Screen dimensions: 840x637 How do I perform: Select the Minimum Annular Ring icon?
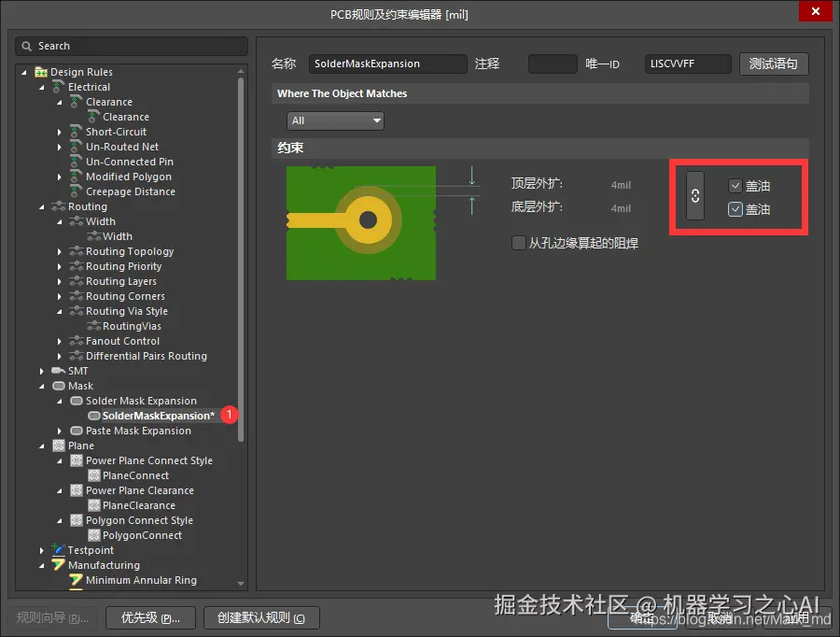(76, 580)
